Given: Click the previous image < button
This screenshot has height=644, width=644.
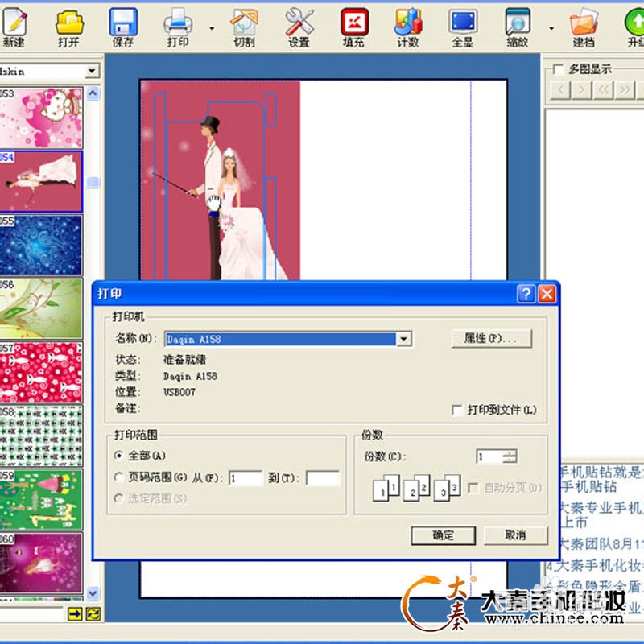Looking at the screenshot, I should tap(560, 89).
